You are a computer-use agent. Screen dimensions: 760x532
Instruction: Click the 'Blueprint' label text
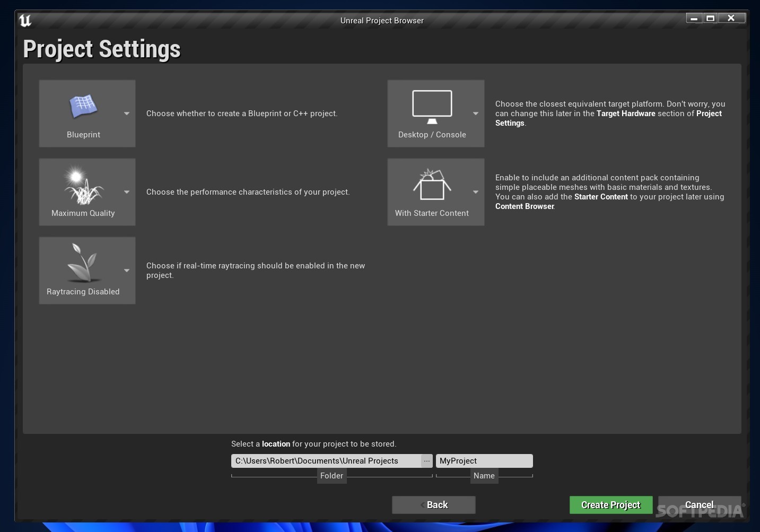tap(83, 135)
